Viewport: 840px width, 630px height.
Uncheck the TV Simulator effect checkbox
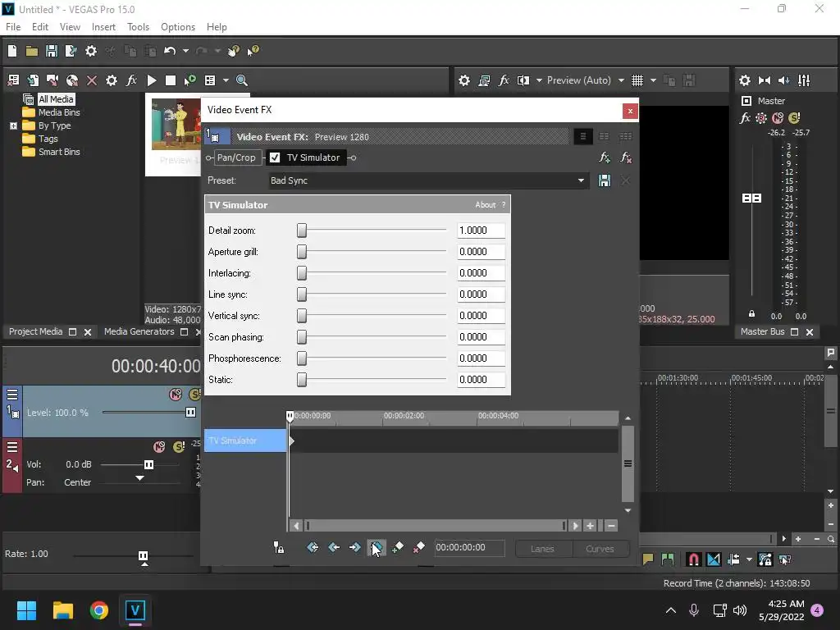tap(275, 157)
